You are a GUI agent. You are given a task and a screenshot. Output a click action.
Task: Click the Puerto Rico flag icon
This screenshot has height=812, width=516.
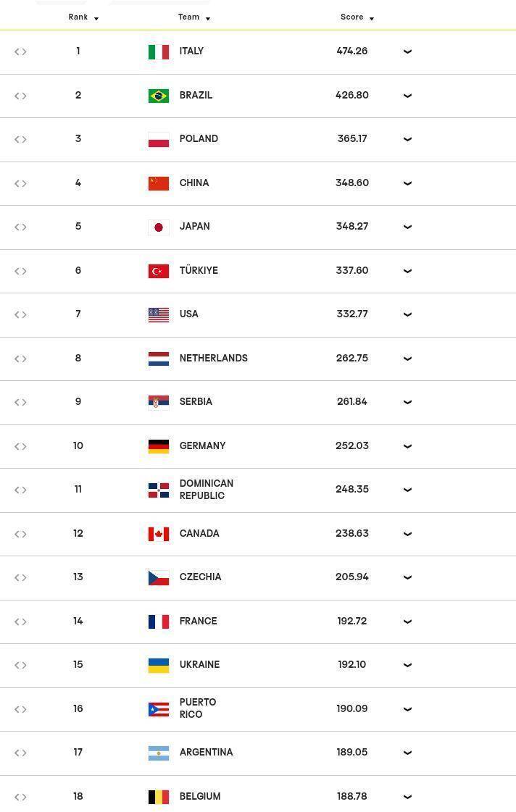[159, 709]
